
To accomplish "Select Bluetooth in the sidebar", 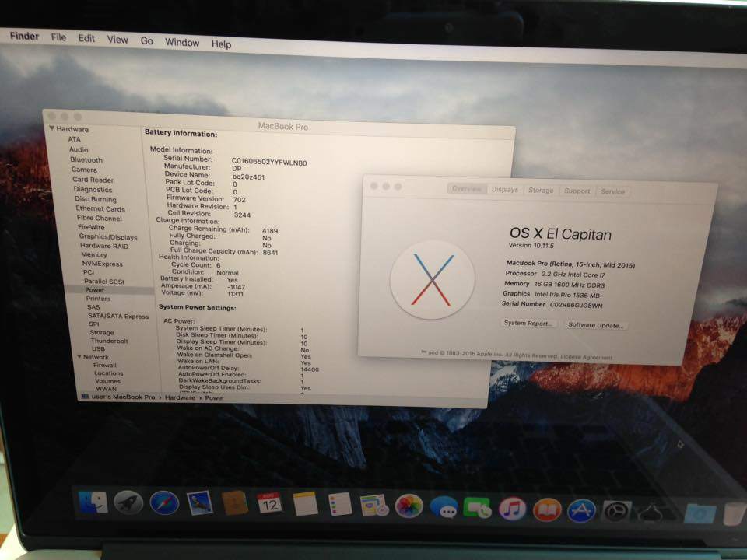I will [86, 160].
